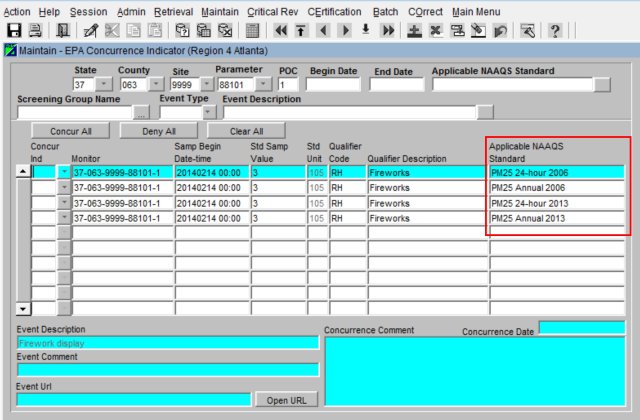Screen dimensions: 640x420
Task: Click the Cancel Query database icon
Action: tap(225, 31)
